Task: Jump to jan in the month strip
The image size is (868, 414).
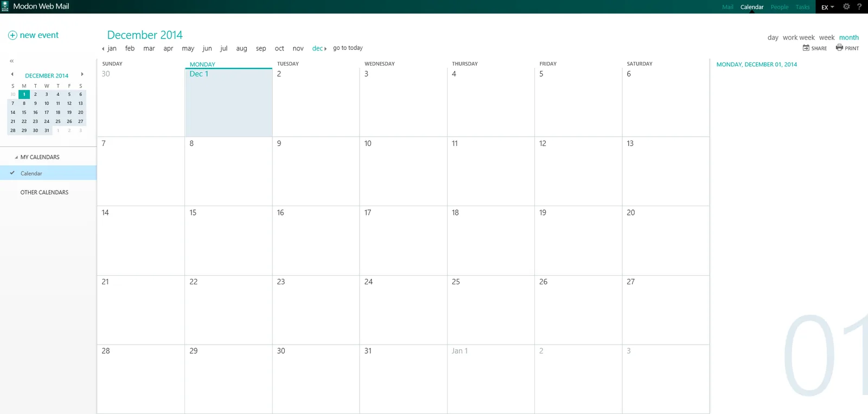Action: [x=112, y=48]
